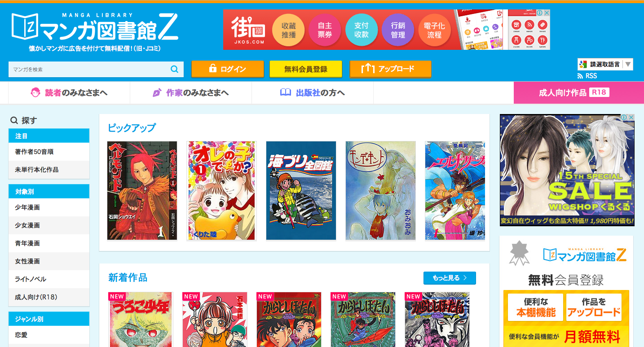This screenshot has width=644, height=347.
Task: Open the 成人向け作品 R18 tab
Action: click(x=574, y=92)
